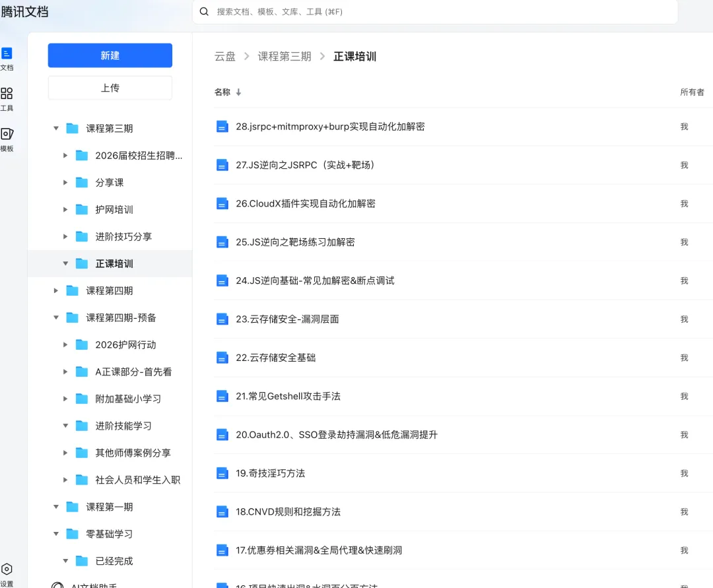The height and width of the screenshot is (588, 713).
Task: Open the 模板 icon in left rail
Action: click(x=7, y=133)
